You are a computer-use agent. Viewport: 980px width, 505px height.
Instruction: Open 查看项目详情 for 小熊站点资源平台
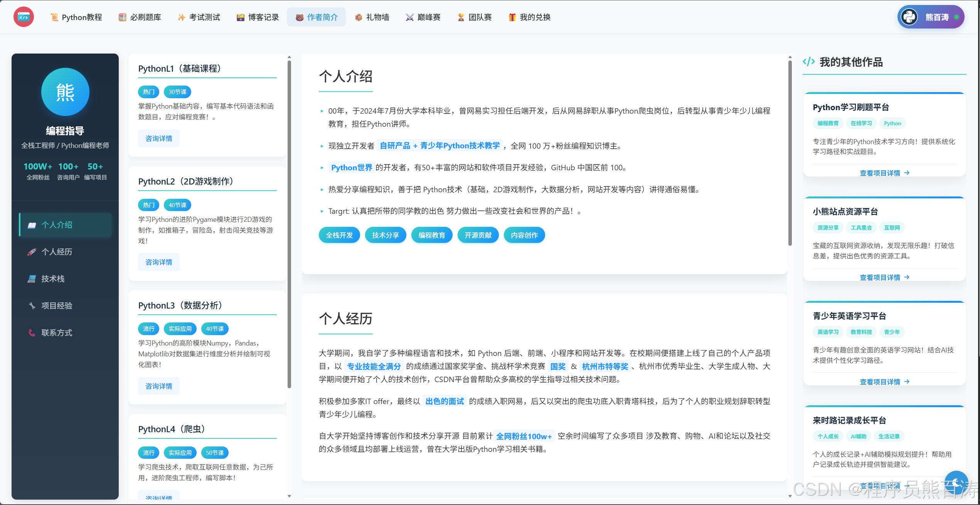[884, 277]
